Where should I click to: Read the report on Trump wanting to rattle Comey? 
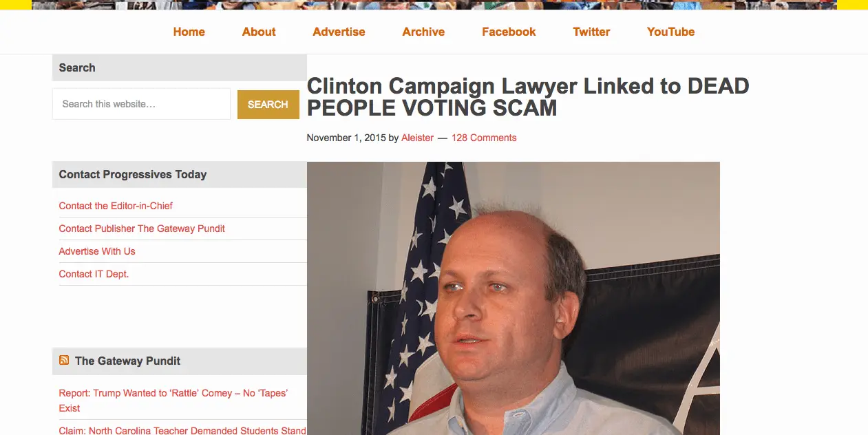pos(173,401)
